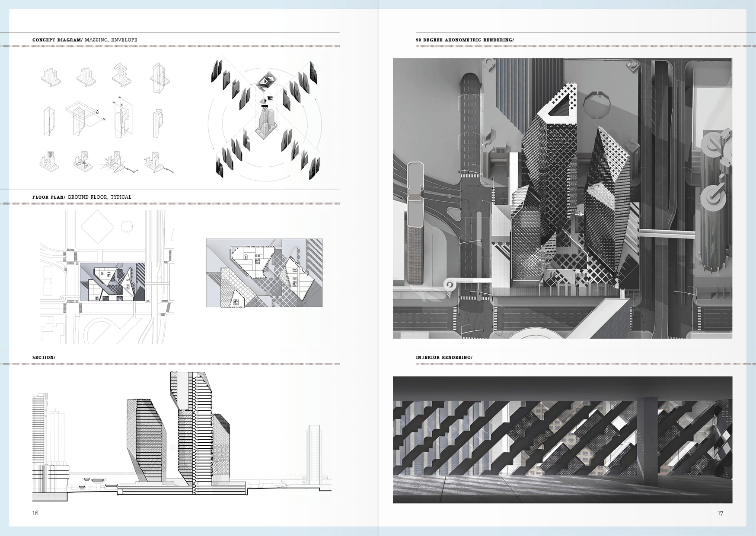Select the typical floor plan drawing

coord(264,273)
